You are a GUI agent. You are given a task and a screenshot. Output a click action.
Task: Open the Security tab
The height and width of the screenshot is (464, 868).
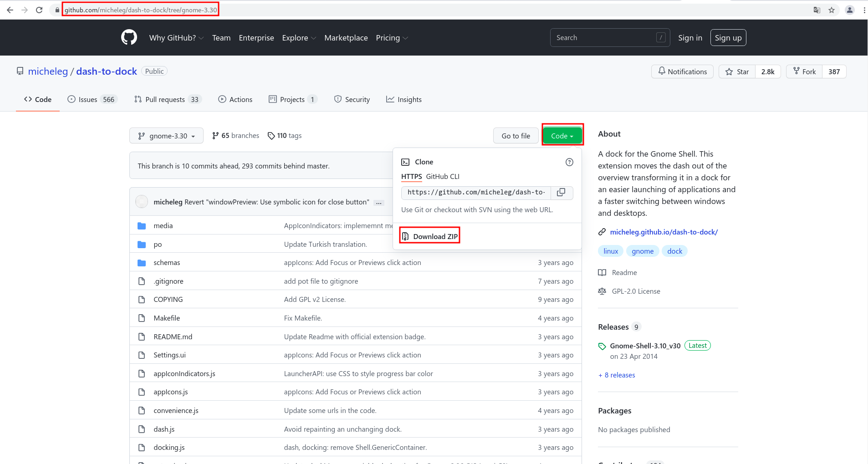click(352, 99)
